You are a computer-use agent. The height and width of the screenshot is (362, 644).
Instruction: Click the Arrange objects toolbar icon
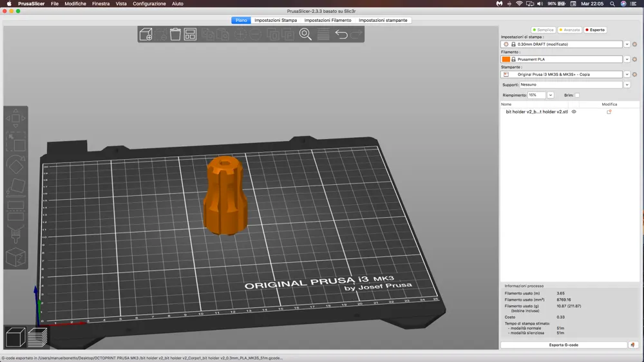click(190, 34)
